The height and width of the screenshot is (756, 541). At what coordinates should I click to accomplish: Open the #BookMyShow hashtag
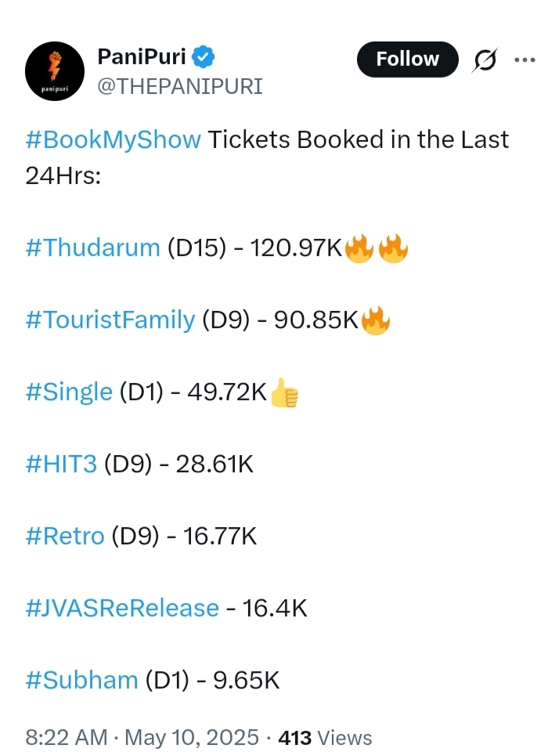114,140
